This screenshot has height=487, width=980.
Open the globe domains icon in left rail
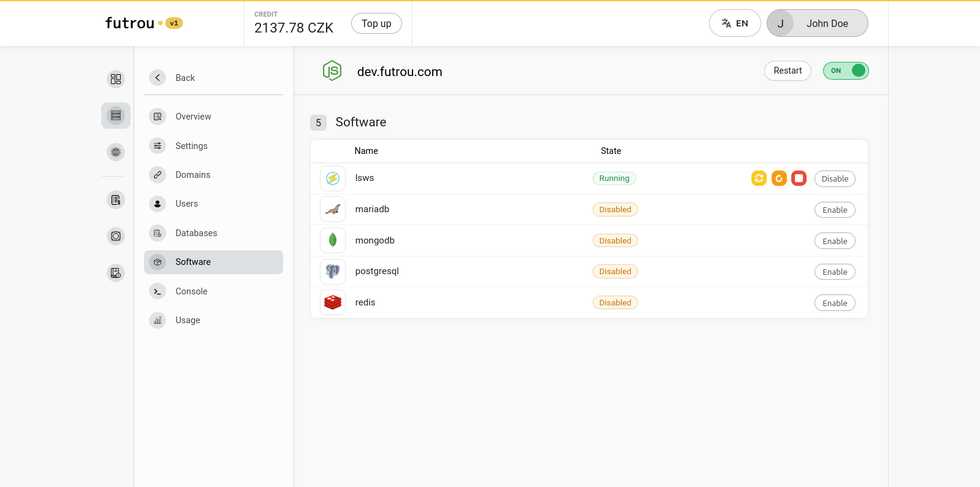pos(116,152)
